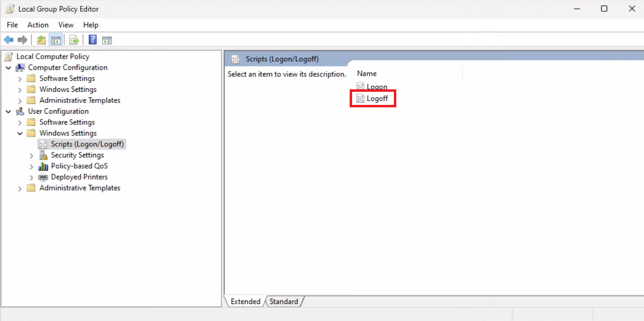The height and width of the screenshot is (321, 644).
Task: Click the Deployed Printers printer icon
Action: (x=43, y=177)
